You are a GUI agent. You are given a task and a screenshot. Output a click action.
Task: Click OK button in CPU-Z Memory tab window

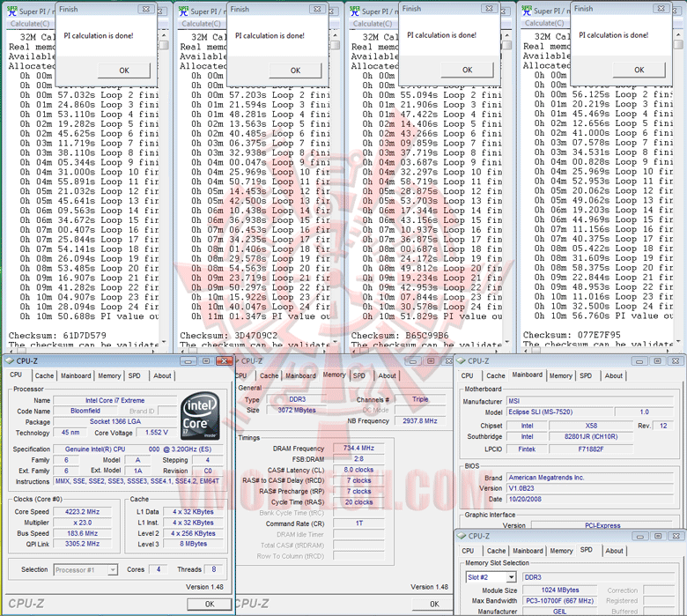click(433, 604)
